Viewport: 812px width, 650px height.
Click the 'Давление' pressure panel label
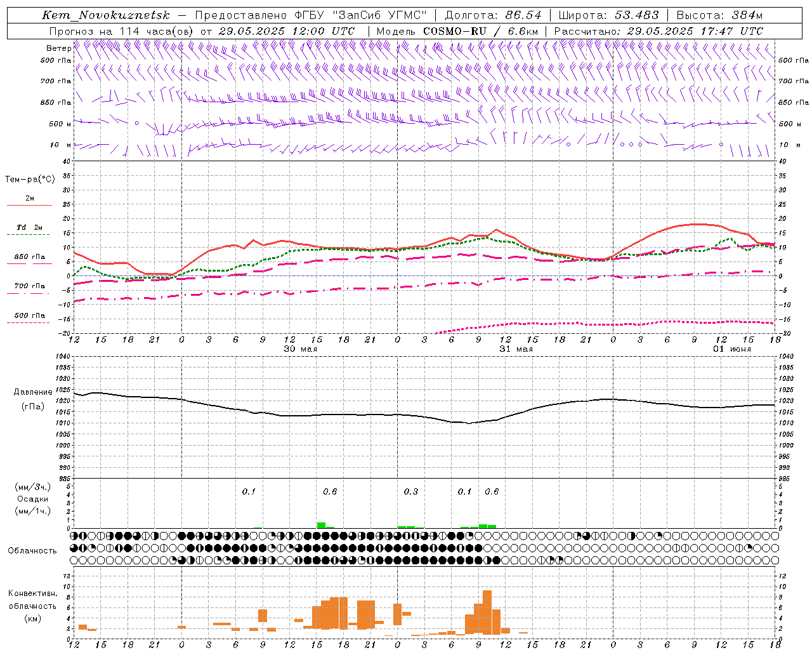33,392
